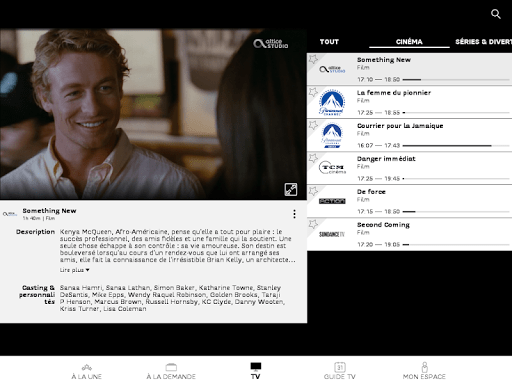
Task: Select the Second Coming program on Sundance TV
Action: click(x=409, y=234)
